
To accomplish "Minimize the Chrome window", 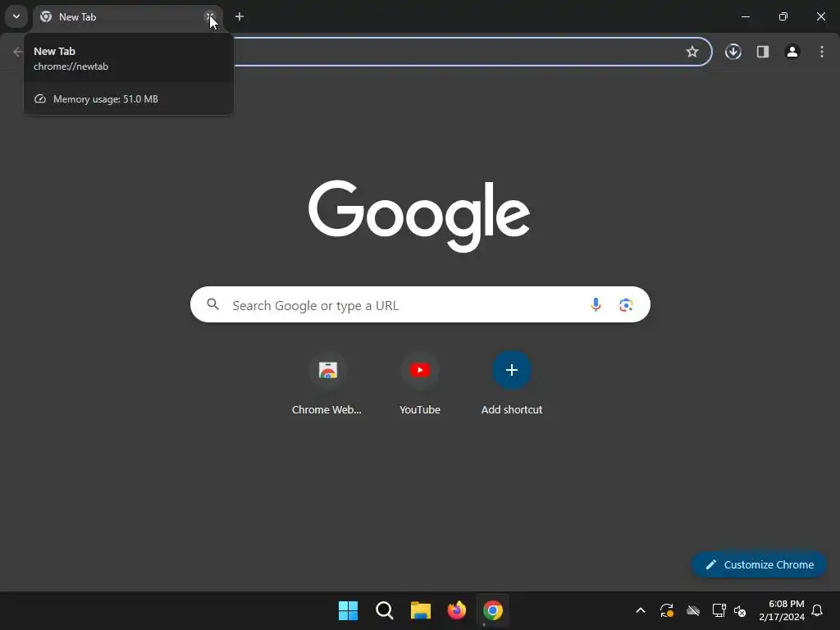I will [x=745, y=16].
